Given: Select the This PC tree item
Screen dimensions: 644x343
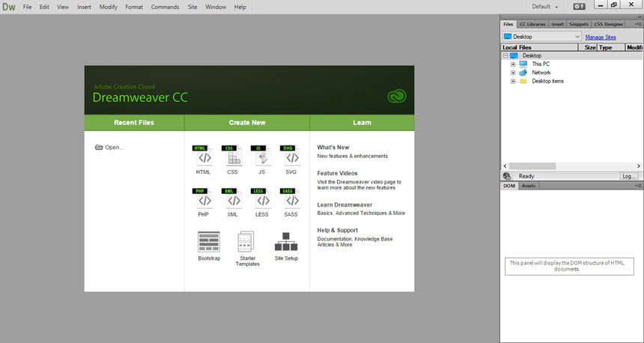Looking at the screenshot, I should (541, 64).
